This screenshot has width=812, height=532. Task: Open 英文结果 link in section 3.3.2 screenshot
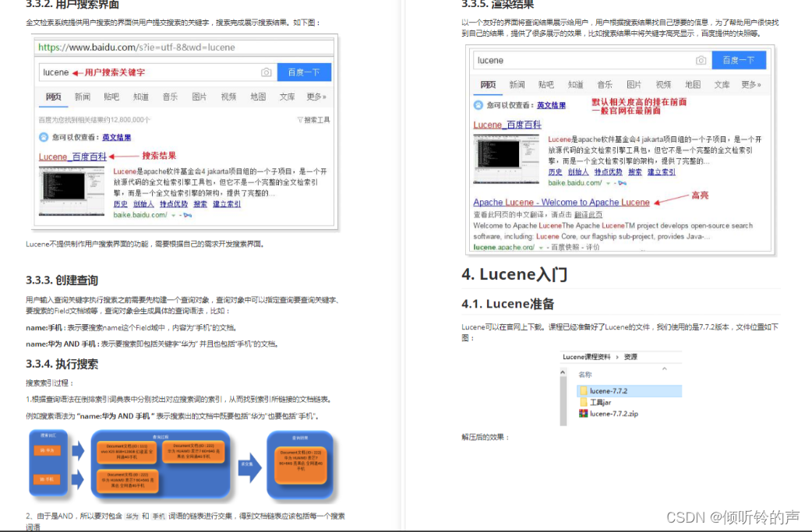pos(117,137)
